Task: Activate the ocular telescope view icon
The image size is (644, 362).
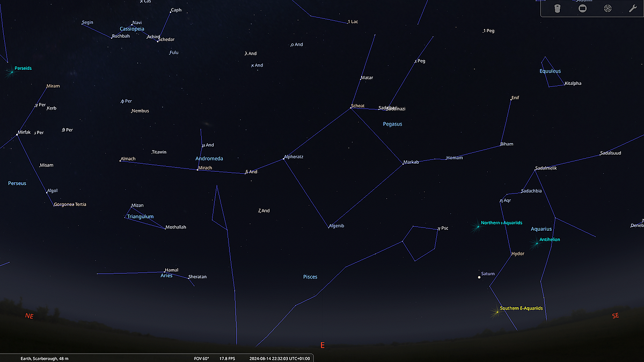Action: (x=558, y=9)
